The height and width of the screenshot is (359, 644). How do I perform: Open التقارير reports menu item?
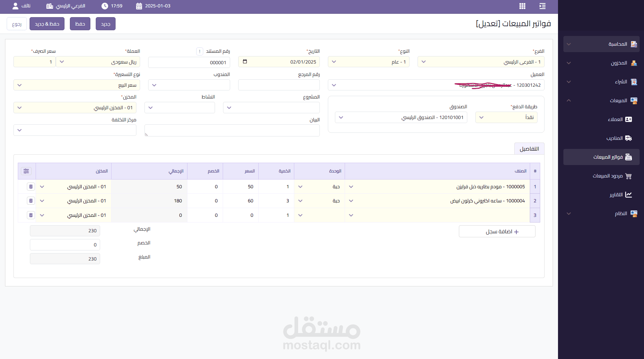pos(601,195)
